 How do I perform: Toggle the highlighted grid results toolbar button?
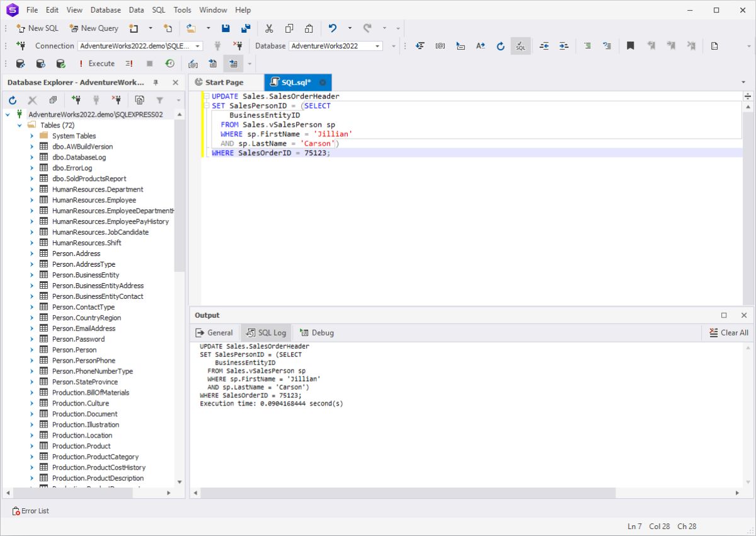pos(233,64)
